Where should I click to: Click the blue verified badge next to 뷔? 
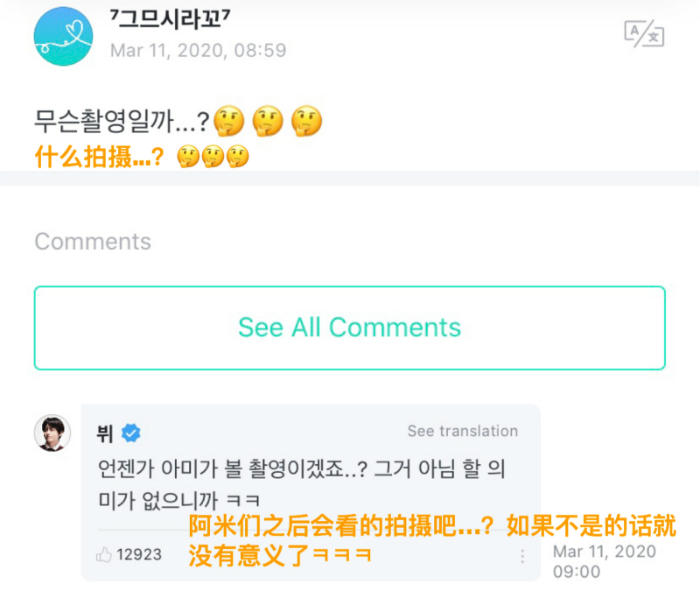click(x=131, y=433)
